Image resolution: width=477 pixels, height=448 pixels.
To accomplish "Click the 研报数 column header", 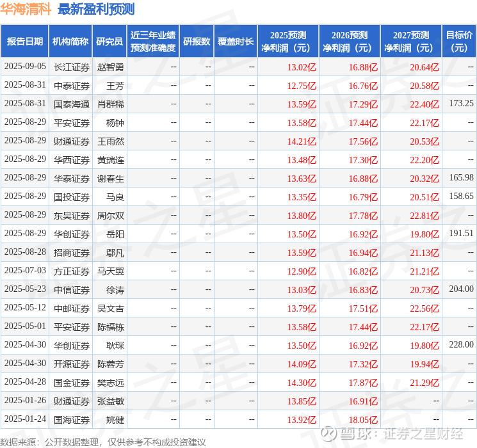I will pyautogui.click(x=197, y=42).
